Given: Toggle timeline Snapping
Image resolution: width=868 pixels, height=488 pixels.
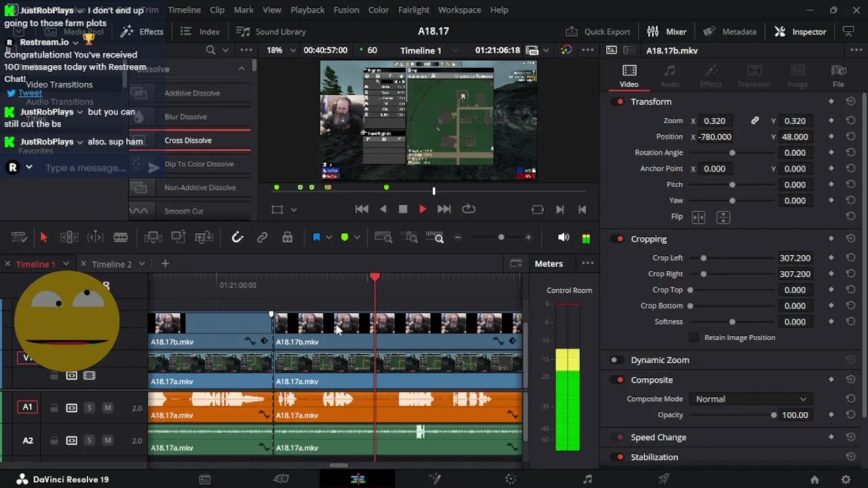Looking at the screenshot, I should (237, 237).
